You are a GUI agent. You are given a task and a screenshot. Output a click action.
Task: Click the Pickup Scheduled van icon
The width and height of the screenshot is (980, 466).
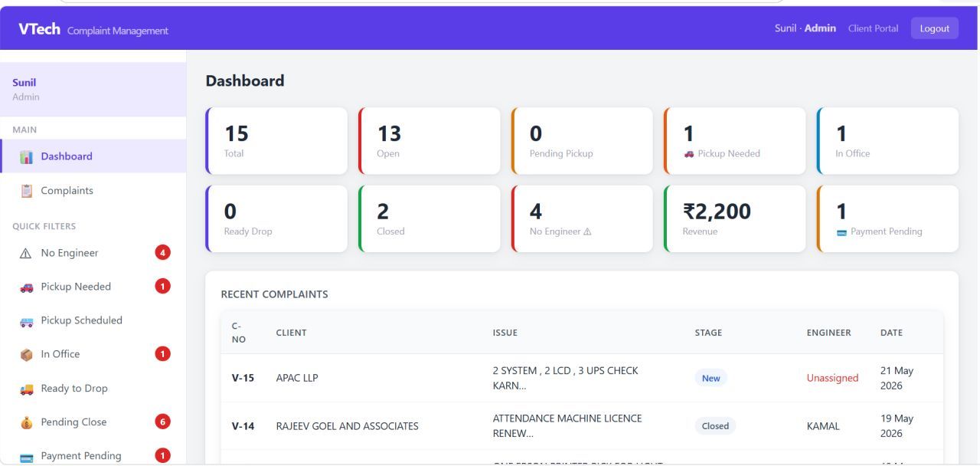[26, 321]
